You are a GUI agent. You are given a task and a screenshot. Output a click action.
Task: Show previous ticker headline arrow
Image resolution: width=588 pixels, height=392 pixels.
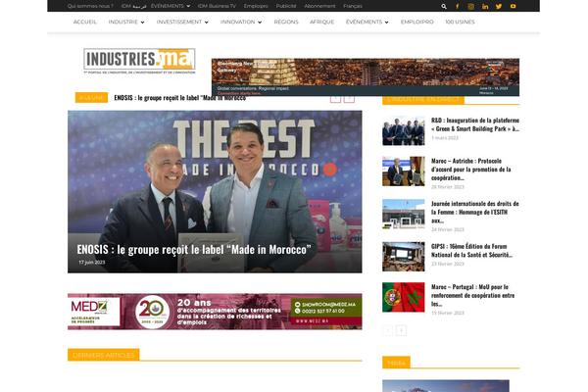[x=335, y=98]
